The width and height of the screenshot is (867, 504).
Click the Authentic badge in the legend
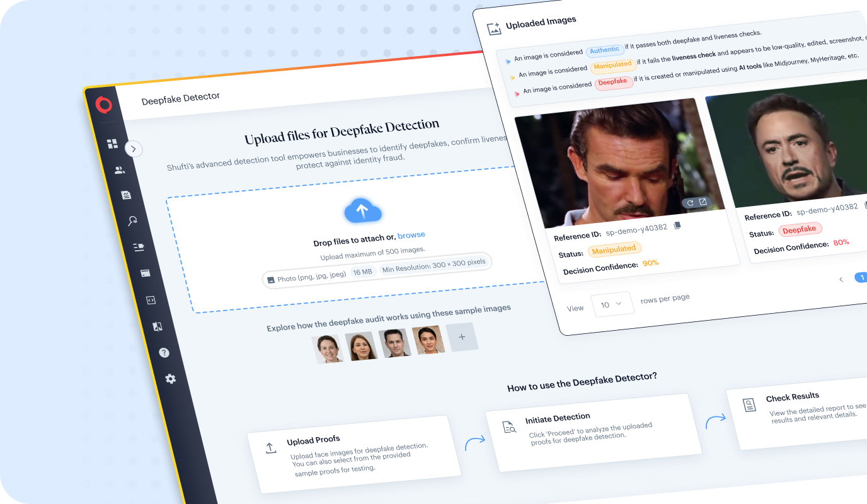pyautogui.click(x=605, y=50)
